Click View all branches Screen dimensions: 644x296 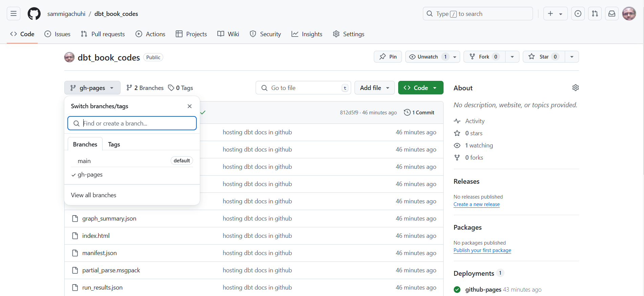coord(93,195)
